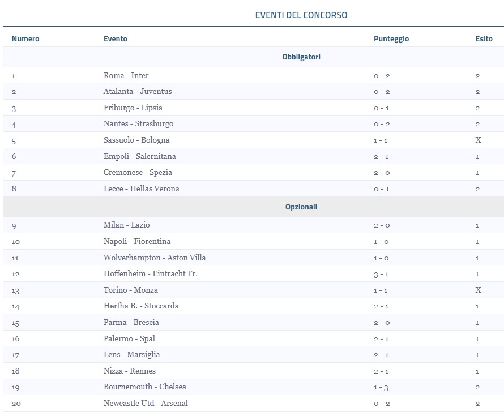Click the Milan - Lazio event
Viewport: 504px width, 420px height.
coord(127,225)
